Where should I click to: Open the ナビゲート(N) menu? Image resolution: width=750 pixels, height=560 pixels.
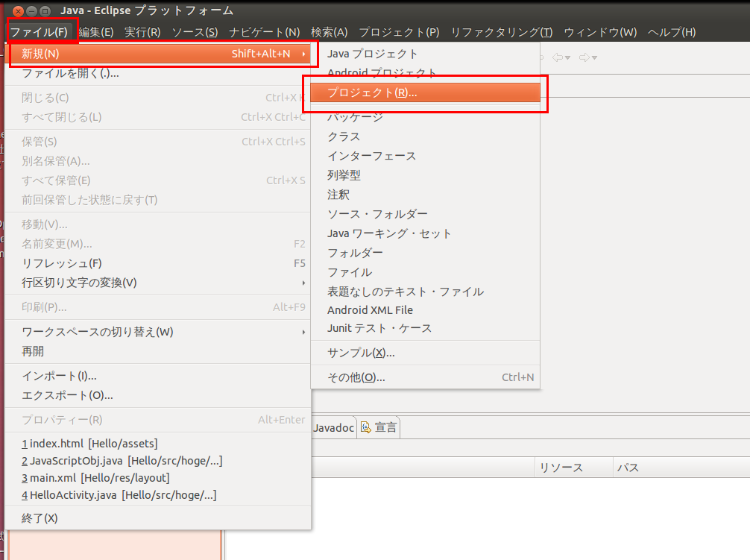265,32
